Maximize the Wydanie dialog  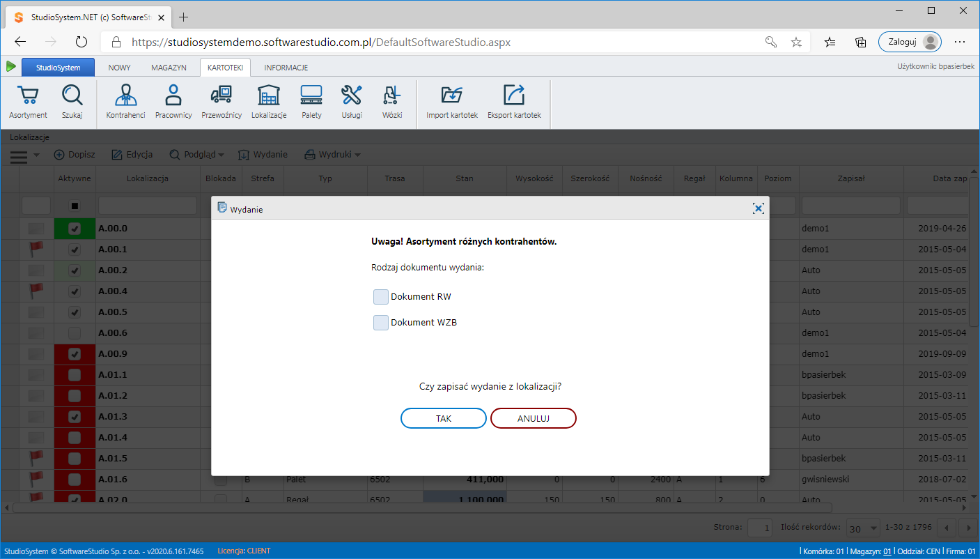[x=759, y=208]
